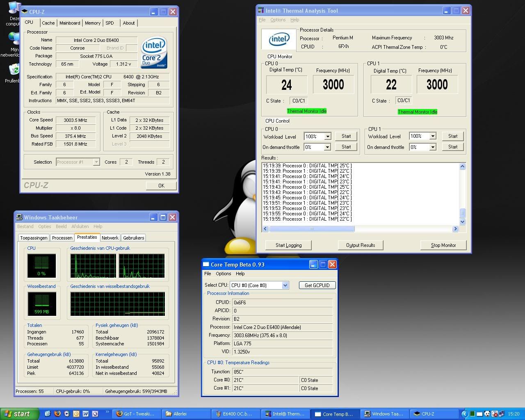The height and width of the screenshot is (420, 525).
Task: Click the Start Logging button
Action: tap(288, 245)
